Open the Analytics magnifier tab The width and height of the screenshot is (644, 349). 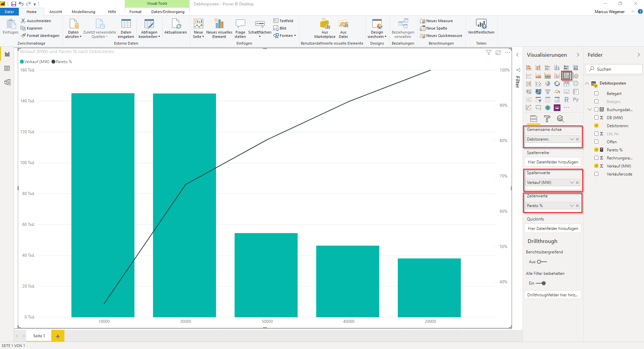click(560, 119)
